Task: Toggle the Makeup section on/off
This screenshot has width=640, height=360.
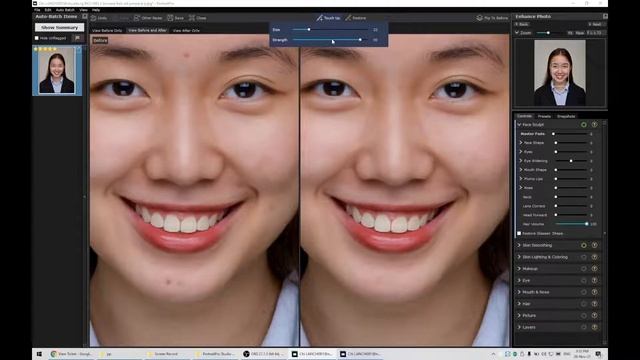Action: (584, 269)
